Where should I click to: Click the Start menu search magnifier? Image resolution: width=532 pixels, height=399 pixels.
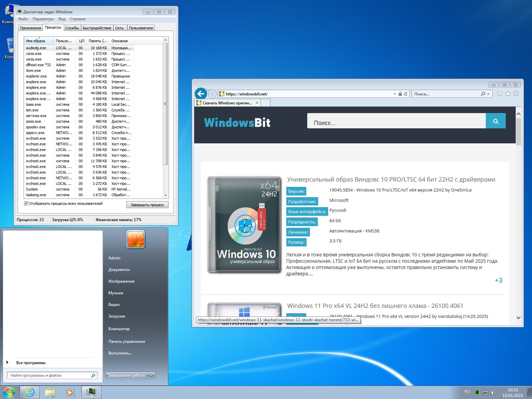click(x=93, y=375)
